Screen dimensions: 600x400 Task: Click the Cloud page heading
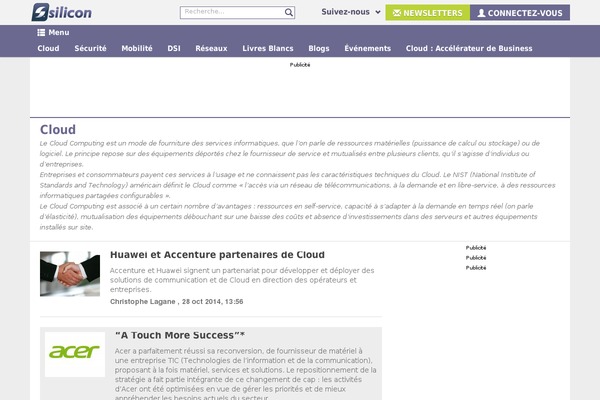point(58,129)
